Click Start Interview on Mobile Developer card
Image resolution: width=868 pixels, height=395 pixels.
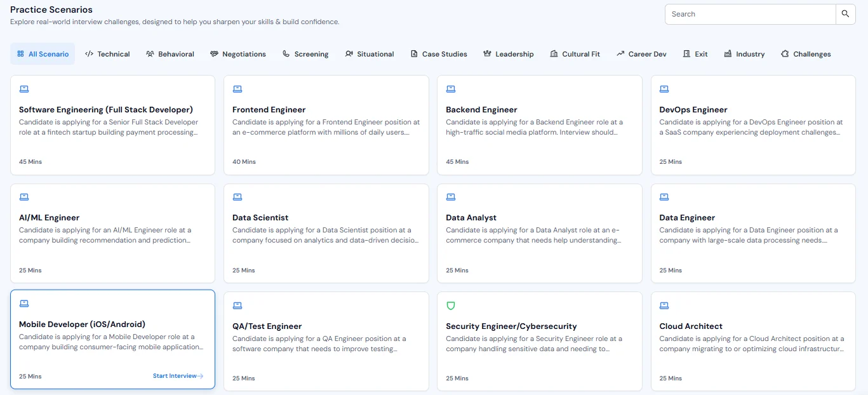pyautogui.click(x=178, y=375)
